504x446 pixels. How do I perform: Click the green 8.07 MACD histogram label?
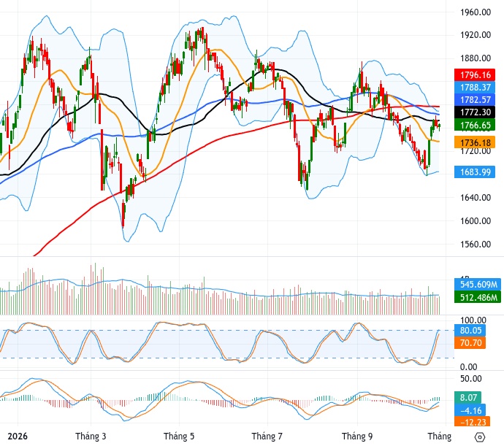pos(467,398)
